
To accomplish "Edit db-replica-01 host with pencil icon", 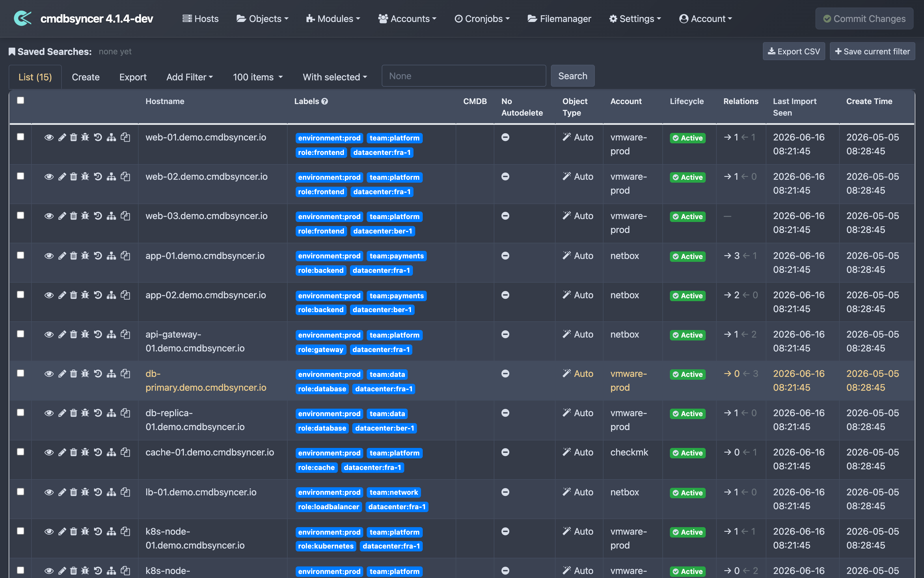I will tap(62, 413).
